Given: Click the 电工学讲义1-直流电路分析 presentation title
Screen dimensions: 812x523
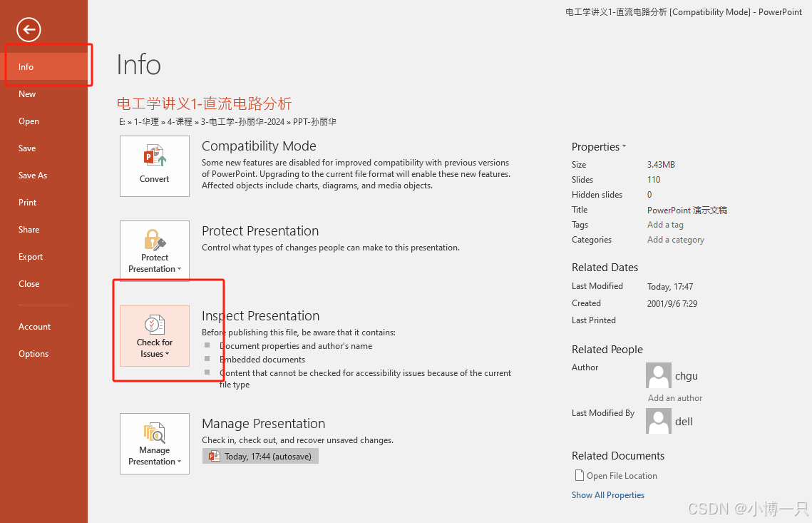Looking at the screenshot, I should (204, 103).
